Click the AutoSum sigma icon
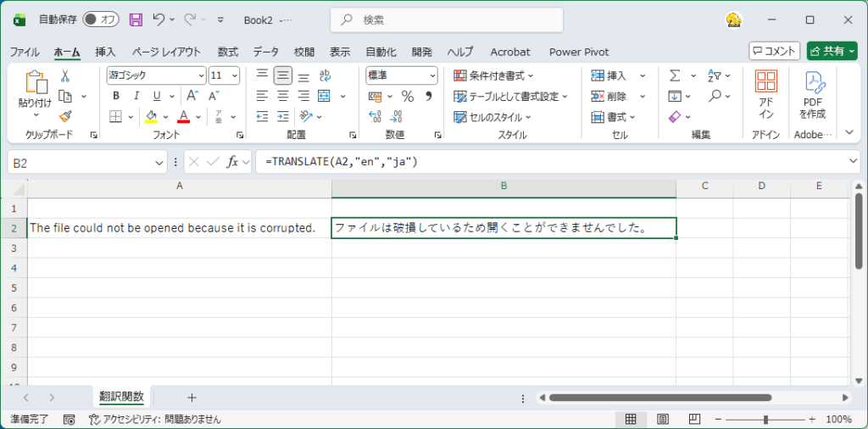 [x=675, y=76]
